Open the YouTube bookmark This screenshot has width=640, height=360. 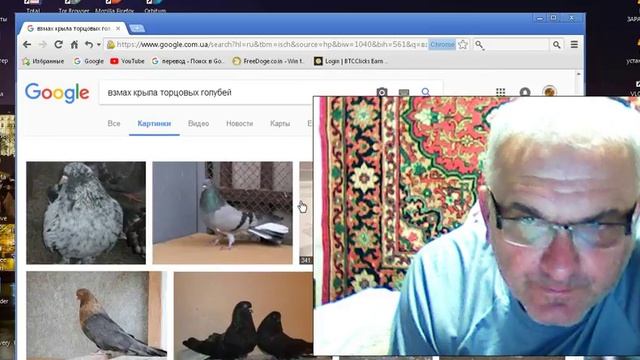127,61
